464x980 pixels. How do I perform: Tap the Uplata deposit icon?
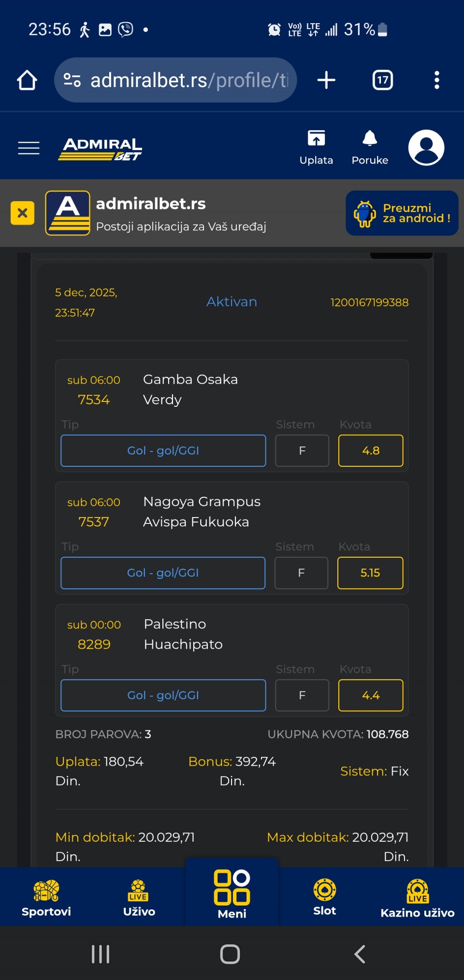pyautogui.click(x=316, y=147)
